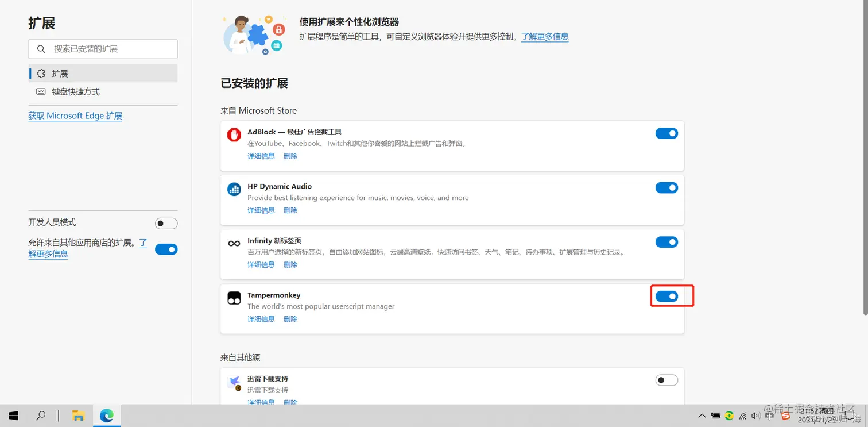Toggle the Tampermonkey extension switch
This screenshot has height=427, width=868.
coord(666,297)
